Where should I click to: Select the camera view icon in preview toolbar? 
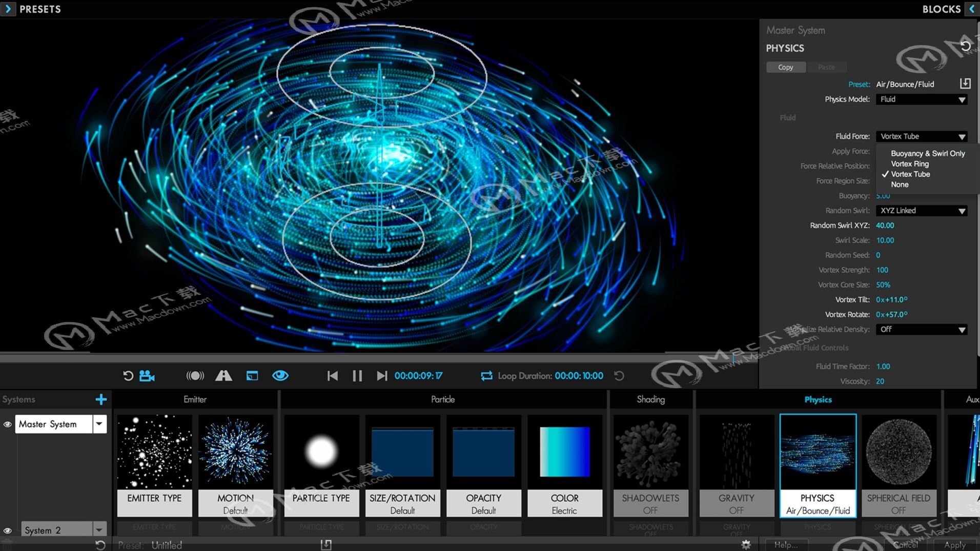[x=147, y=376]
